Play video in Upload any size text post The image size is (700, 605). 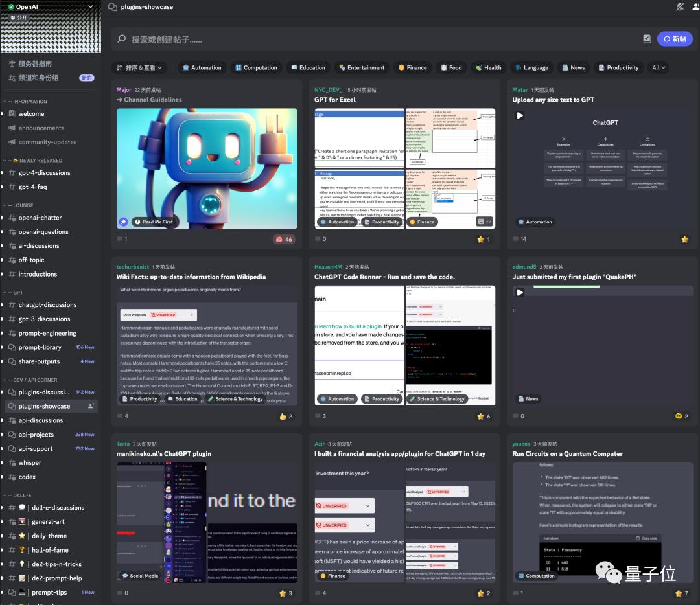[520, 115]
